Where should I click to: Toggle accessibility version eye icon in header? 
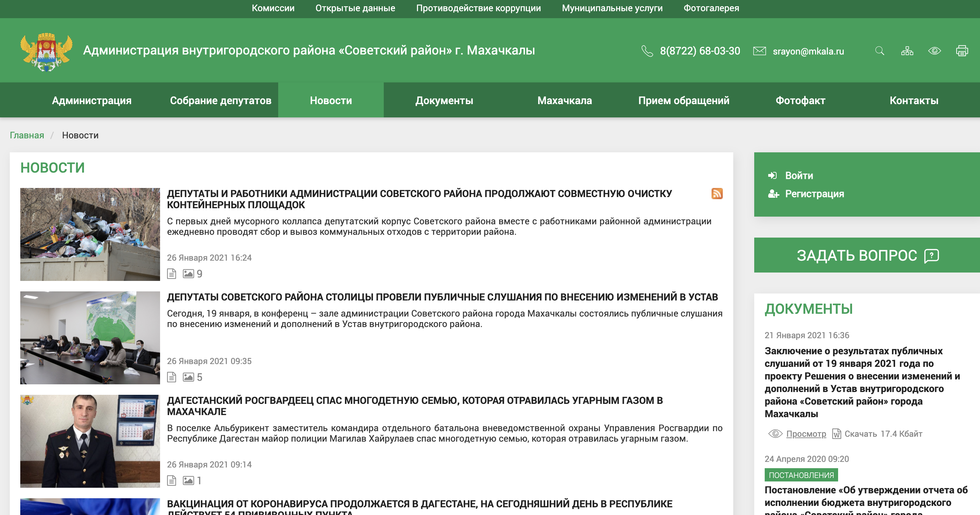coord(934,51)
